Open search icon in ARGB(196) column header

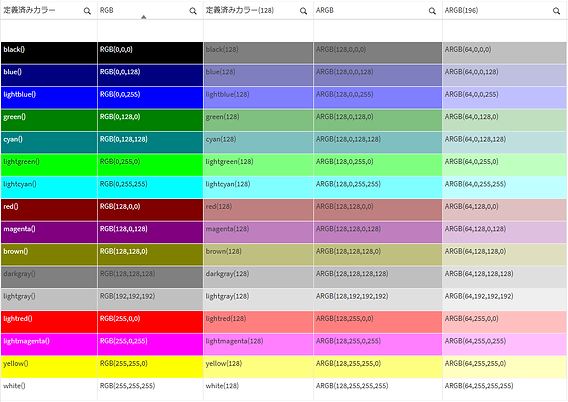[556, 11]
